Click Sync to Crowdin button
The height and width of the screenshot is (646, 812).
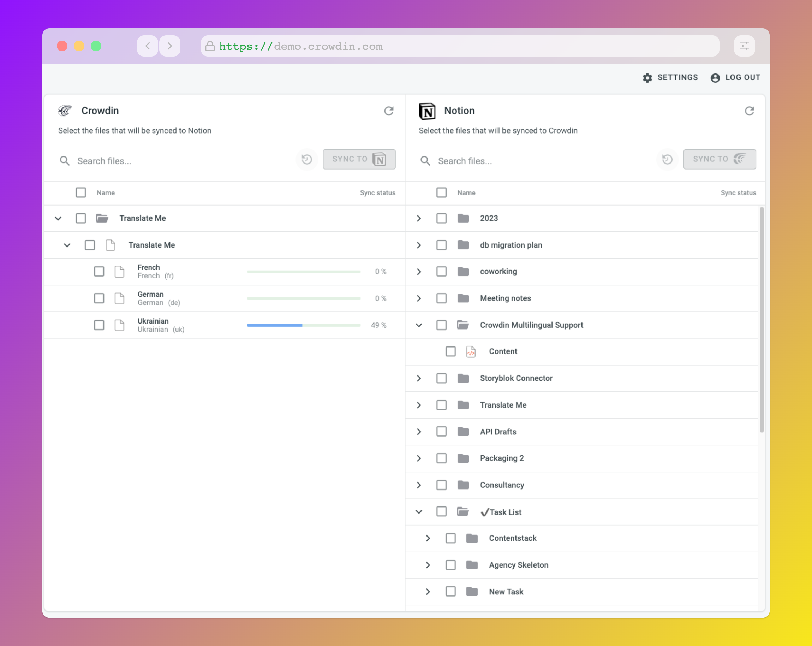pos(720,159)
